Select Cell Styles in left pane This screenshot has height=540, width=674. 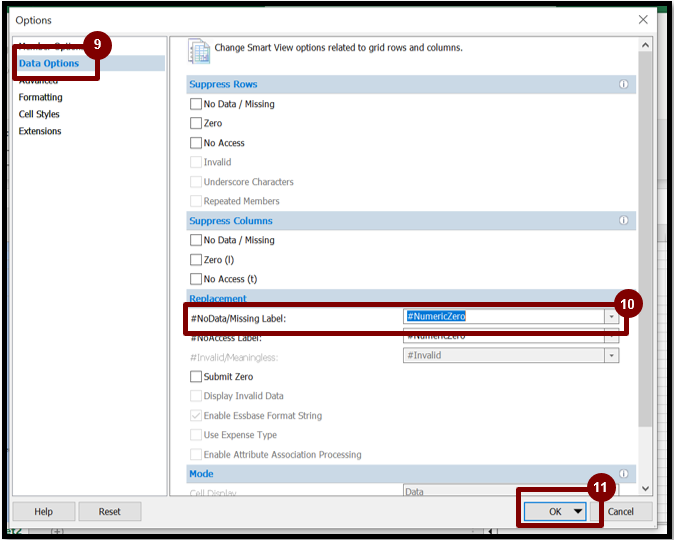tap(39, 114)
